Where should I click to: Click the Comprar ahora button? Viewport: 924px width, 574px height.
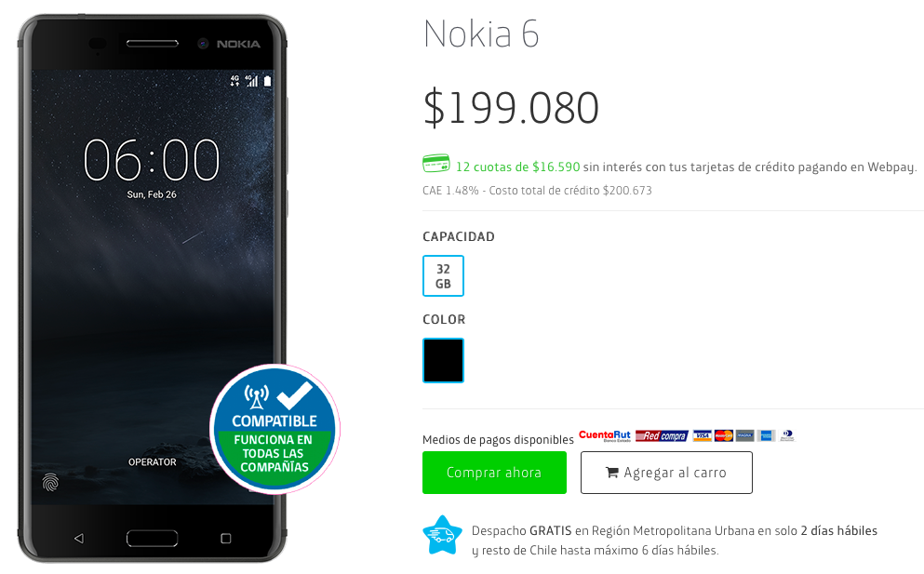click(494, 473)
